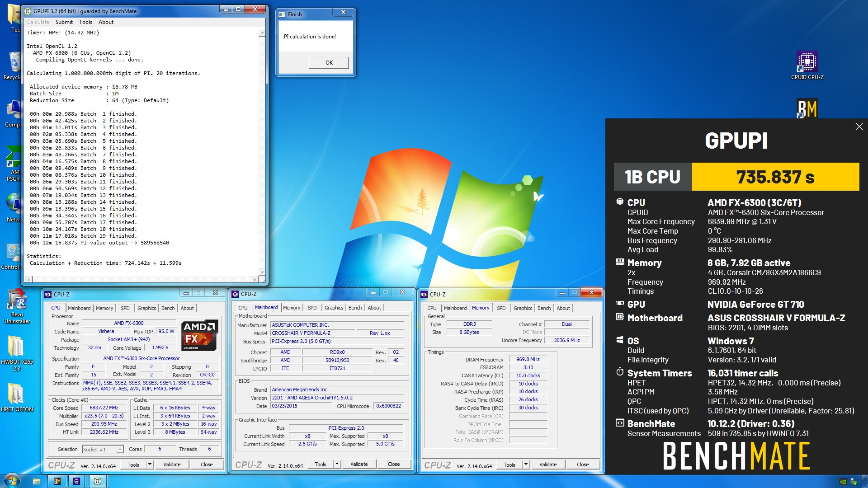Screen dimensions: 868x488
Task: Open the CPUID CPU-Z desktop shortcut
Action: pyautogui.click(x=807, y=66)
